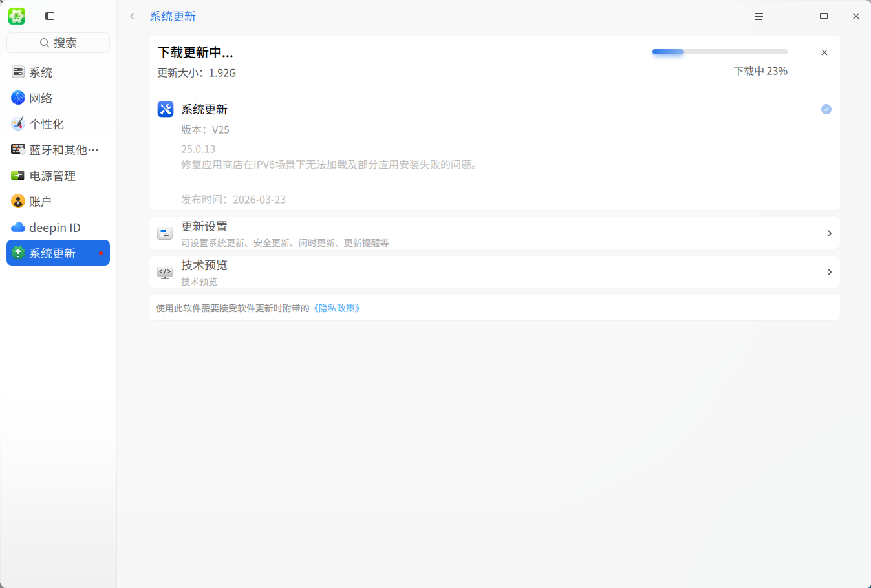Open the 账户 accounts settings
The width and height of the screenshot is (871, 588).
(17, 201)
